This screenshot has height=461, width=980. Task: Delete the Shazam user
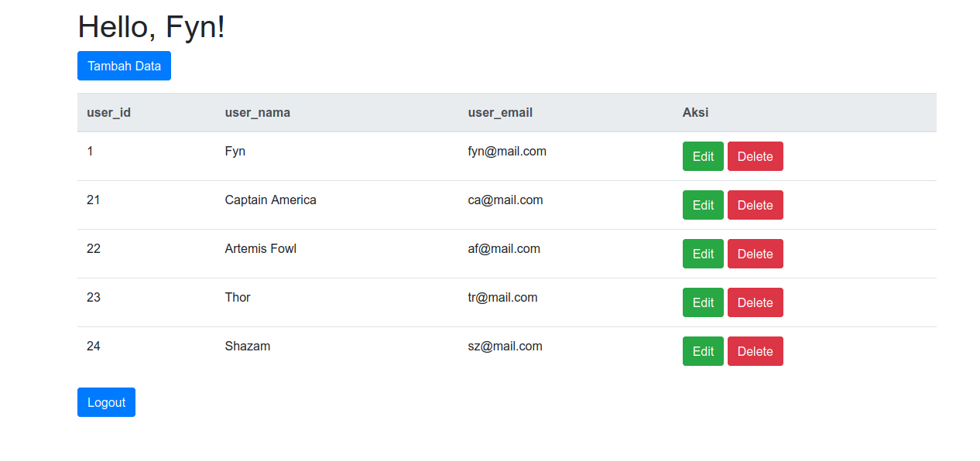(x=755, y=351)
